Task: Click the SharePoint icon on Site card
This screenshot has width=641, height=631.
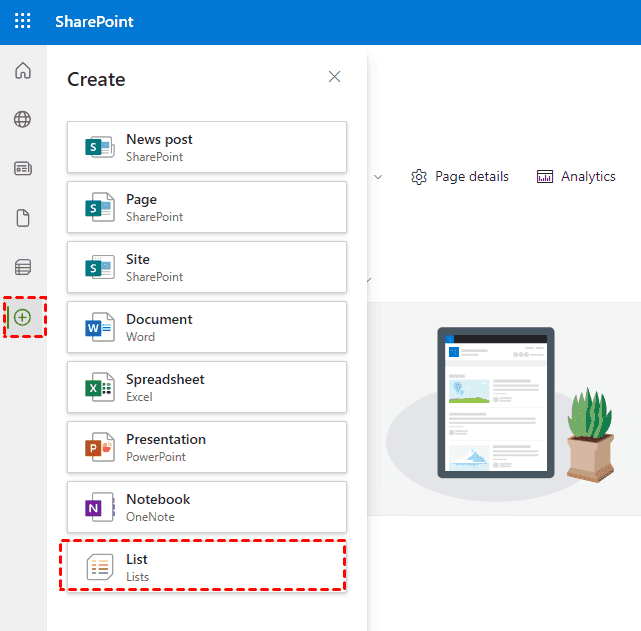Action: [99, 267]
